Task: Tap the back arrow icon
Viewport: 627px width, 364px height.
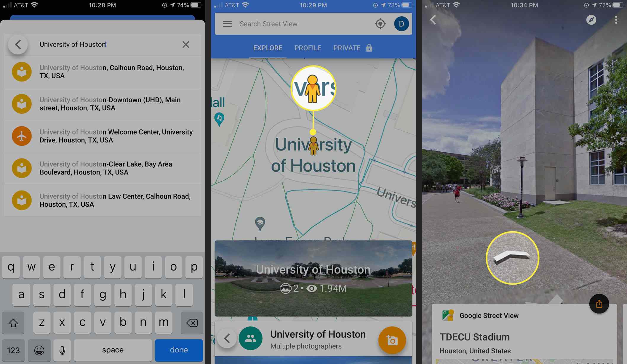Action: tap(18, 44)
